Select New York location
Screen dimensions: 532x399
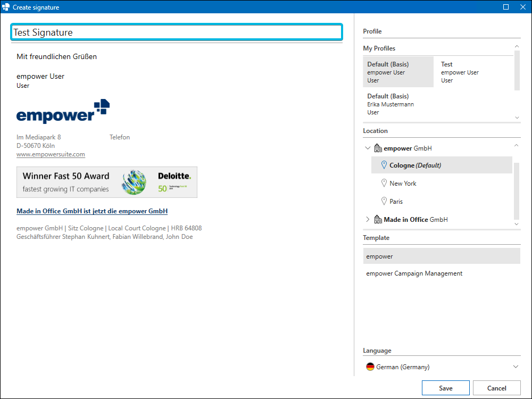442,183
